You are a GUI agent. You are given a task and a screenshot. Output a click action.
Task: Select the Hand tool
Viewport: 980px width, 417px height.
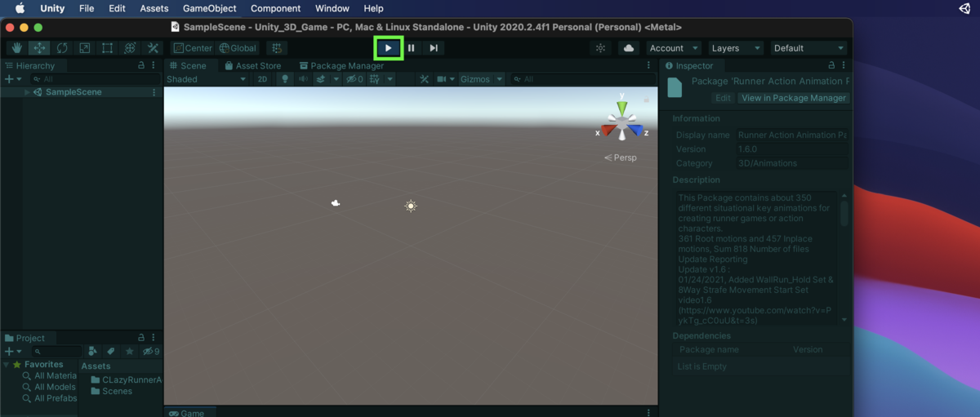(x=17, y=48)
